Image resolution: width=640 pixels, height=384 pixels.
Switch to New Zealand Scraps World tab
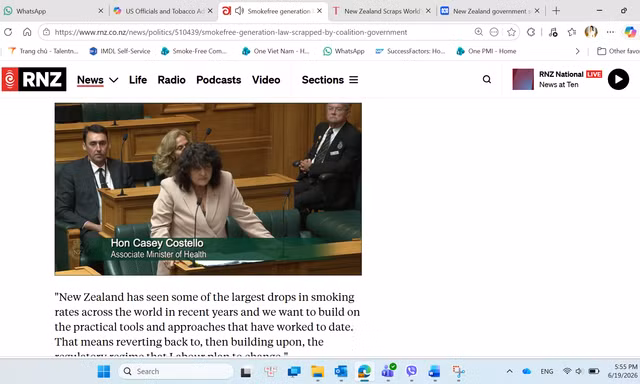click(381, 11)
